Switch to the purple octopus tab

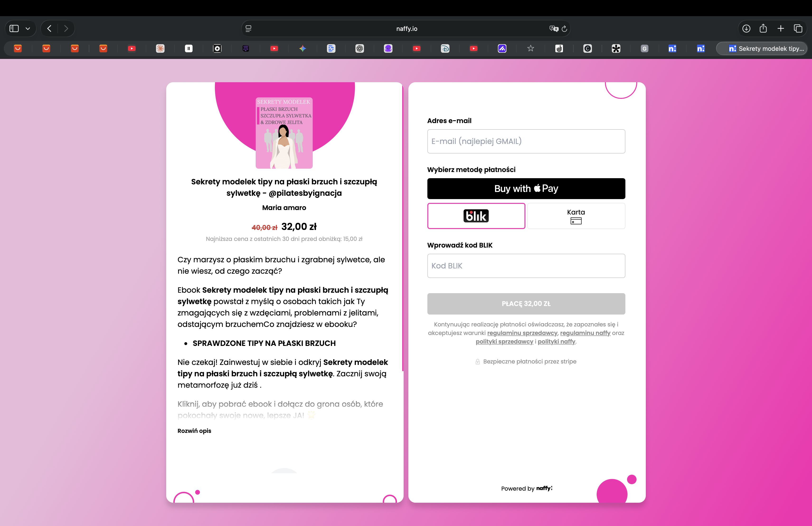tap(388, 48)
